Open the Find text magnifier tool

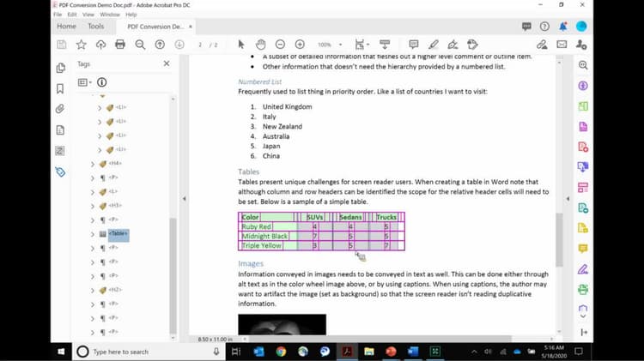coord(140,45)
